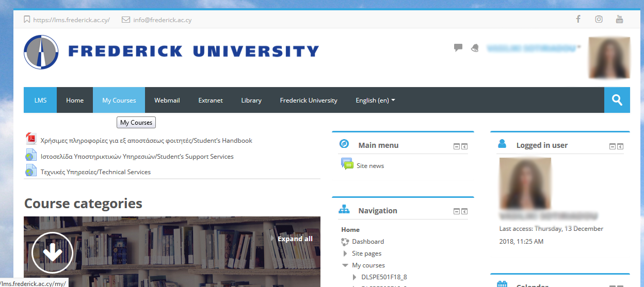Hide the Logged in user block

pyautogui.click(x=613, y=146)
